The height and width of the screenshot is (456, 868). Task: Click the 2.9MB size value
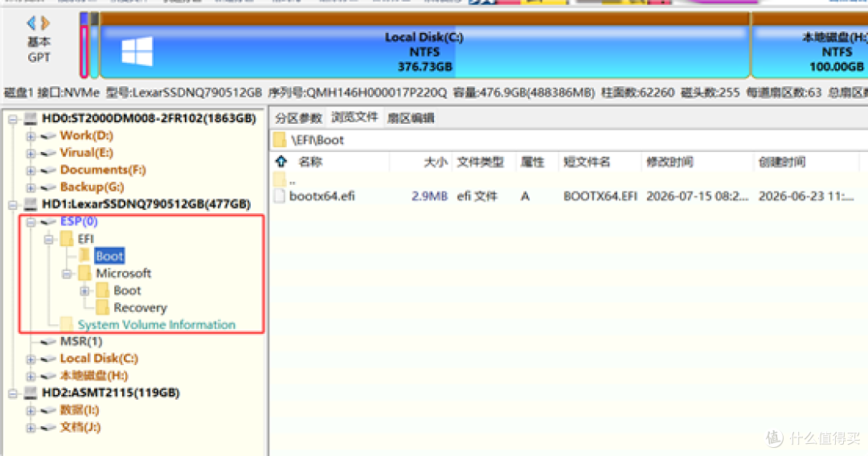click(429, 196)
